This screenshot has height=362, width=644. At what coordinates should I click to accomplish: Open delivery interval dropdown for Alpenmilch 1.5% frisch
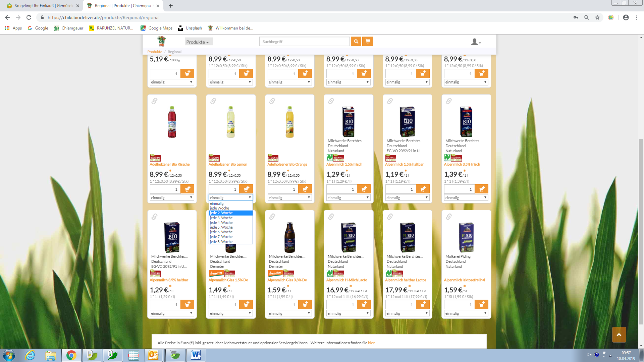point(348,198)
